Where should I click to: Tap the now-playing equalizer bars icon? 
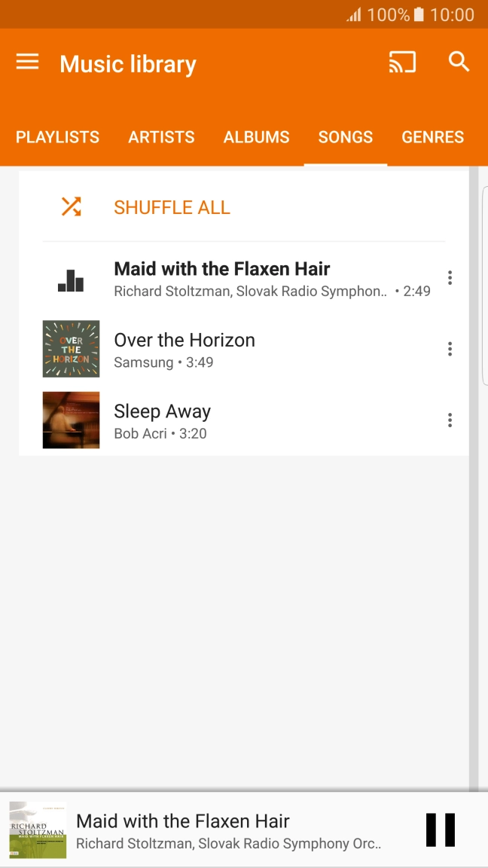(x=71, y=279)
